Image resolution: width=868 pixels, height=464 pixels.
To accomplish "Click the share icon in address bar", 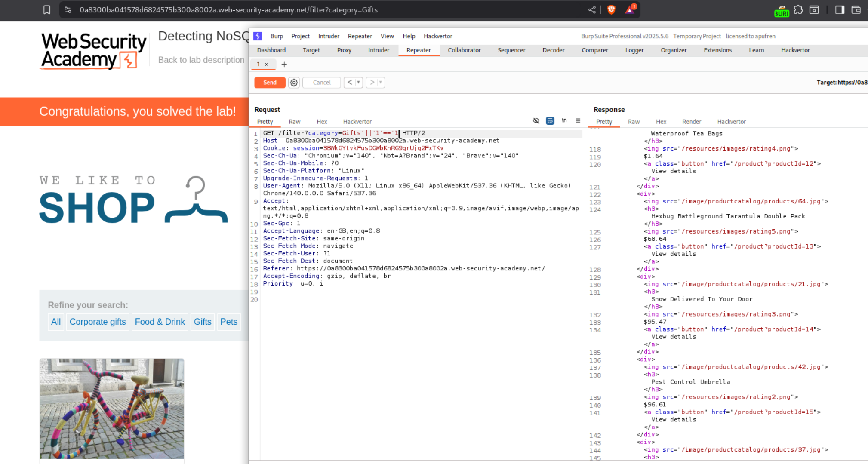I will click(x=592, y=9).
